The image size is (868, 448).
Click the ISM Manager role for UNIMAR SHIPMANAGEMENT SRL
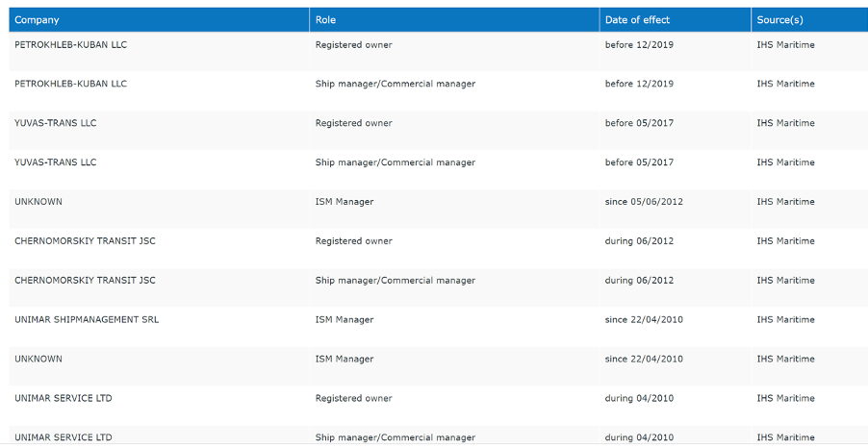[345, 320]
